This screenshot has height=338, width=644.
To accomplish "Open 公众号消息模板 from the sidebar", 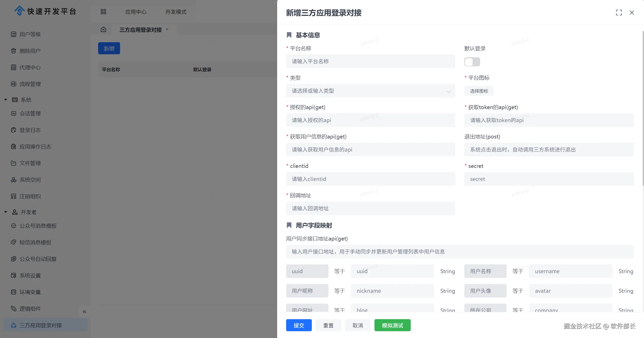I will tap(38, 226).
